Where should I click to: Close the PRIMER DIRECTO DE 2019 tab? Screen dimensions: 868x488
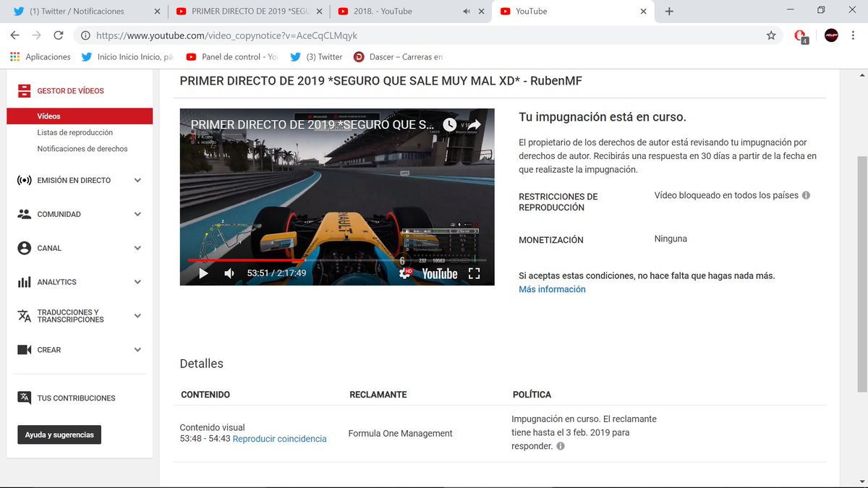coord(320,12)
